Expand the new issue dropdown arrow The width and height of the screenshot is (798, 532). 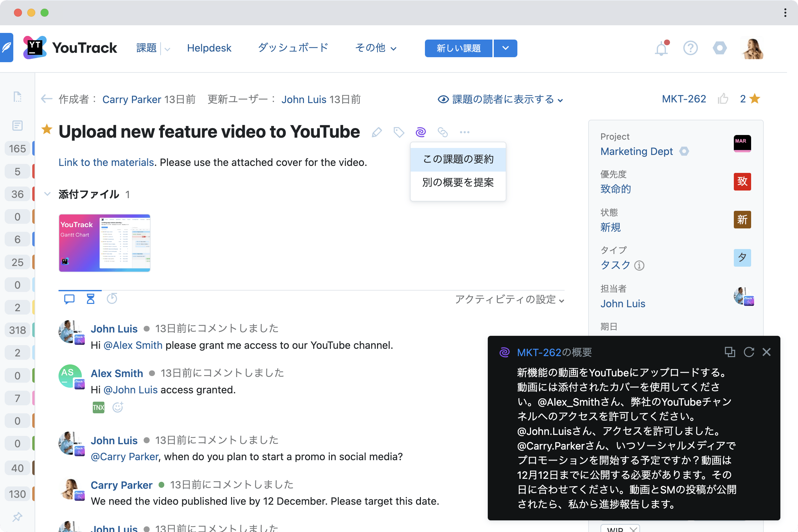pyautogui.click(x=505, y=48)
